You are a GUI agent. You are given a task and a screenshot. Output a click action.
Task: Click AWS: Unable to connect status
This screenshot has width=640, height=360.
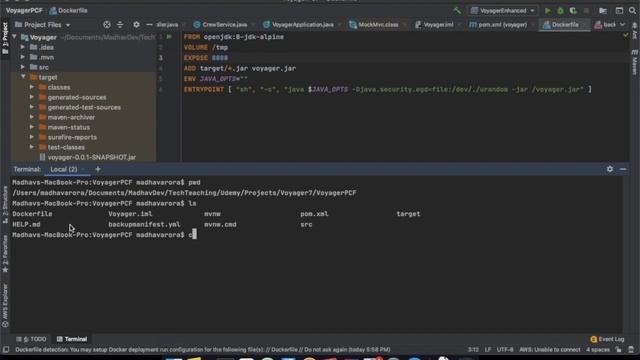pos(549,350)
